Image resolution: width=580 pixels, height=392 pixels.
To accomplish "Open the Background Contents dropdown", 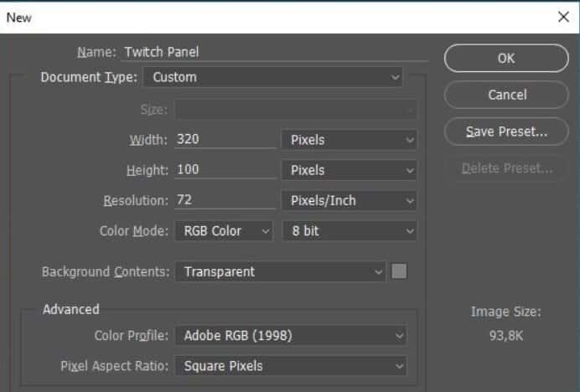I will 280,271.
